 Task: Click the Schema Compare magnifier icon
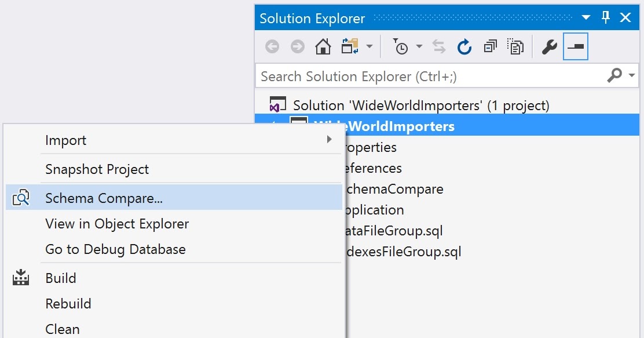[x=21, y=197]
